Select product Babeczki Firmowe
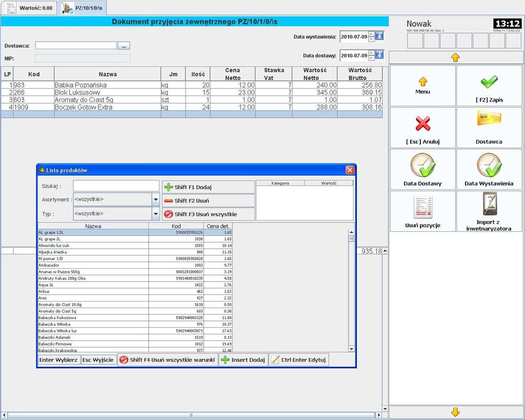The image size is (525, 420). [x=135, y=344]
